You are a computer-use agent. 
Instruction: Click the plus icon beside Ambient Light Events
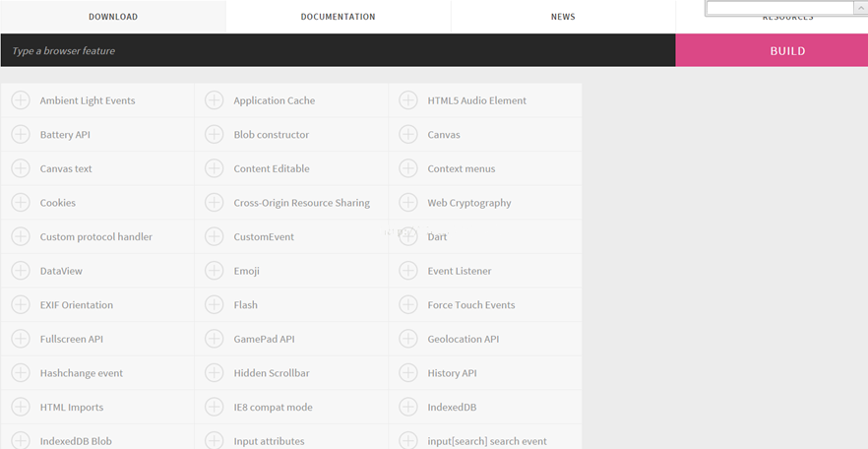(21, 100)
